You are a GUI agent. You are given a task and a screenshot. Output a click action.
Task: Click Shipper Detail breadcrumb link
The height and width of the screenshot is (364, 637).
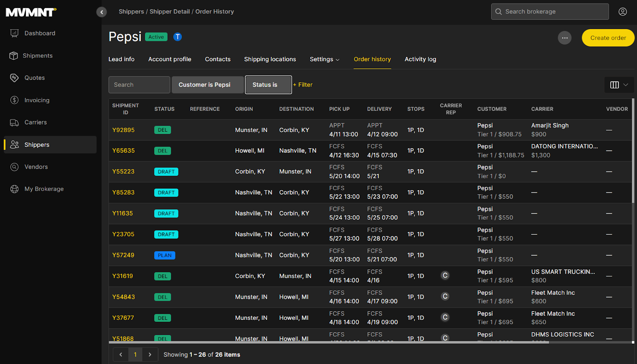(170, 12)
